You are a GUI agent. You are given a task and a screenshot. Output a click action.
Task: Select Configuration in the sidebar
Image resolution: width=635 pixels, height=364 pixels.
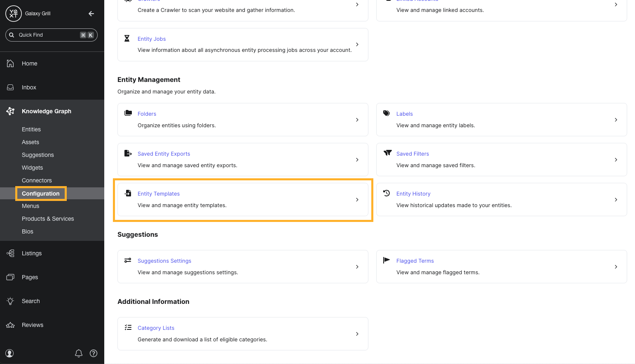click(41, 193)
